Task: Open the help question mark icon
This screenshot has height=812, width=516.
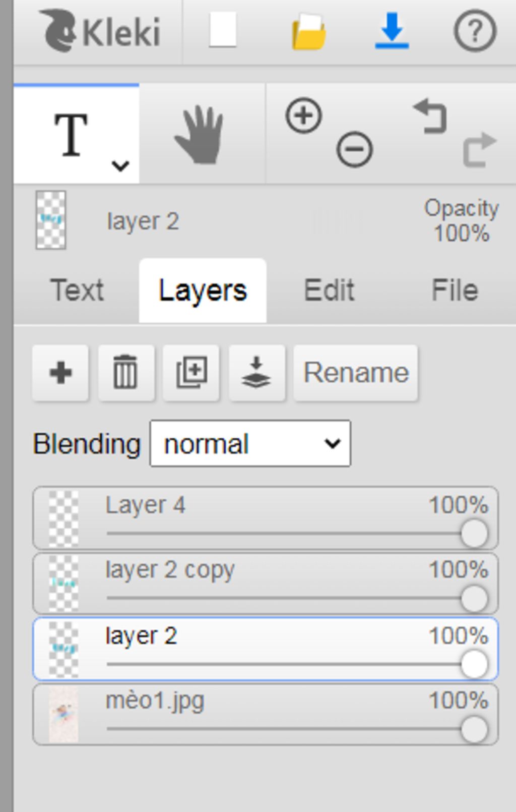Action: tap(475, 31)
